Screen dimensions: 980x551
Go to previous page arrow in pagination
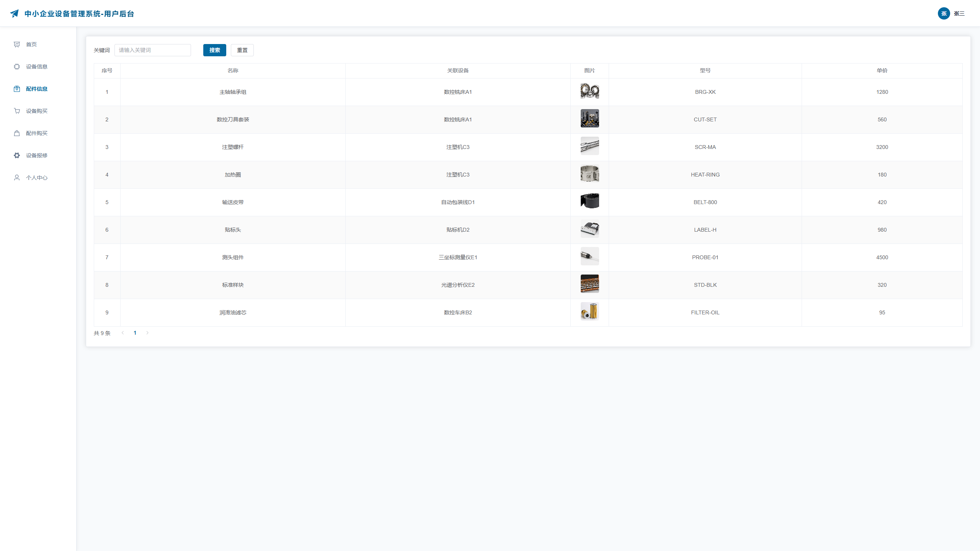(122, 333)
